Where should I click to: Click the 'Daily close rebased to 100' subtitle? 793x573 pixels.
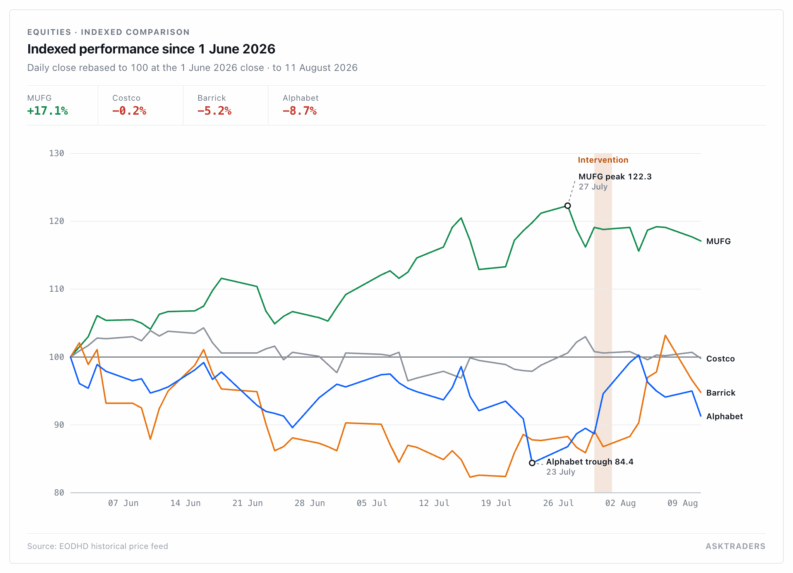tap(192, 68)
